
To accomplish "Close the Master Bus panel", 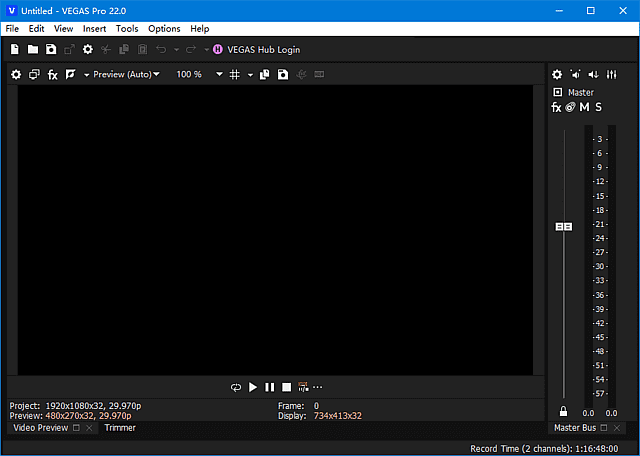I will coord(617,428).
